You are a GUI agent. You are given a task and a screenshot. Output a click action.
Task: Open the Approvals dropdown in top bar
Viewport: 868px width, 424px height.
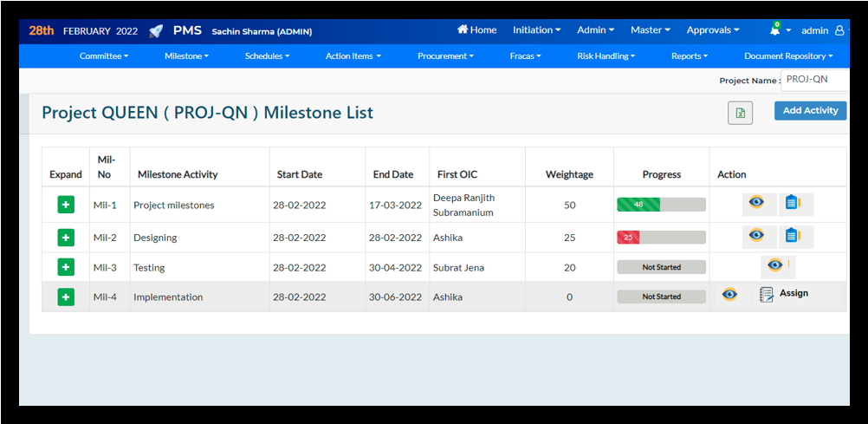click(712, 30)
